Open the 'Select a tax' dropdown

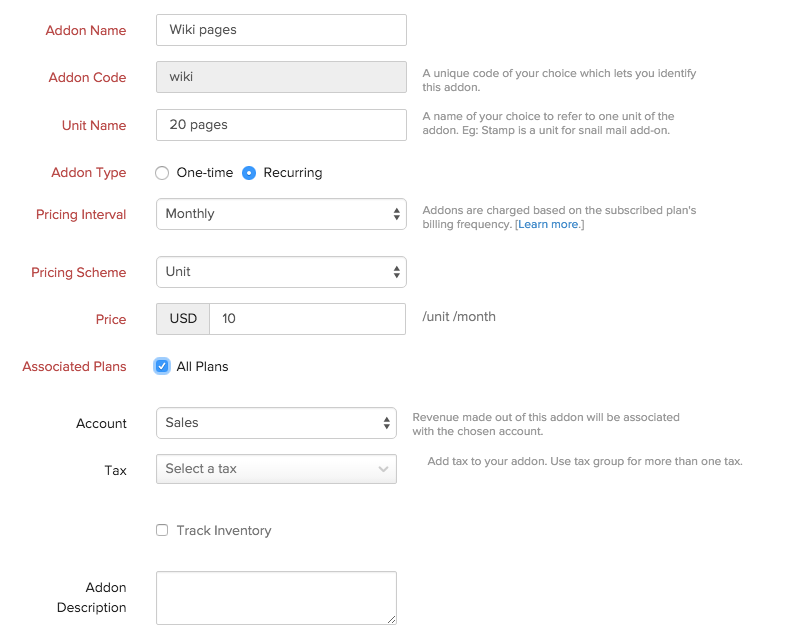(x=265, y=469)
